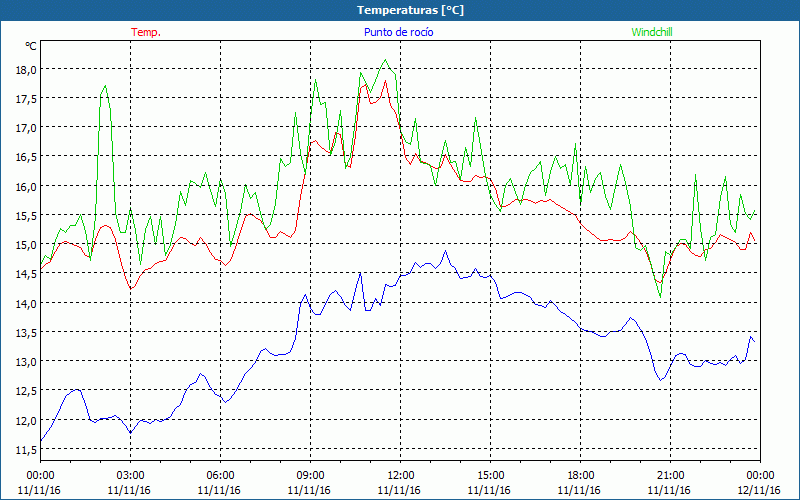This screenshot has height=500, width=800.
Task: Click the 'Temperaturas [°C]' chart title
Action: point(410,10)
